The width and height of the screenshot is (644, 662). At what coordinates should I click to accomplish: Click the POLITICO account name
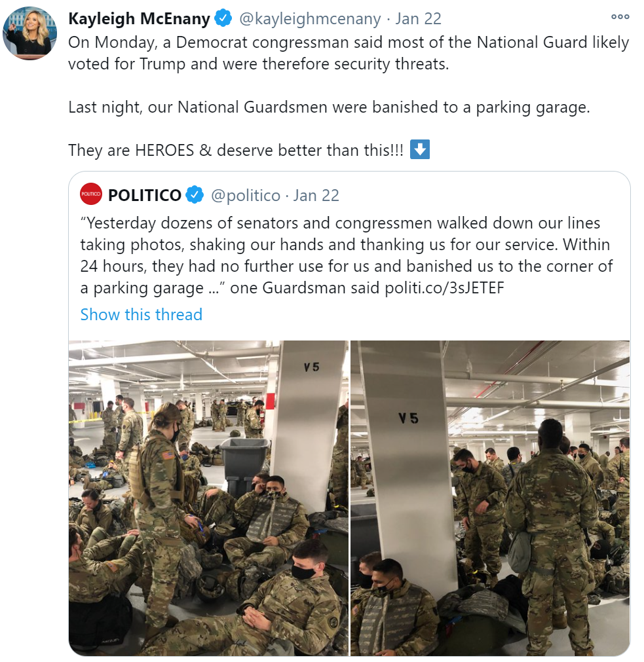point(144,195)
